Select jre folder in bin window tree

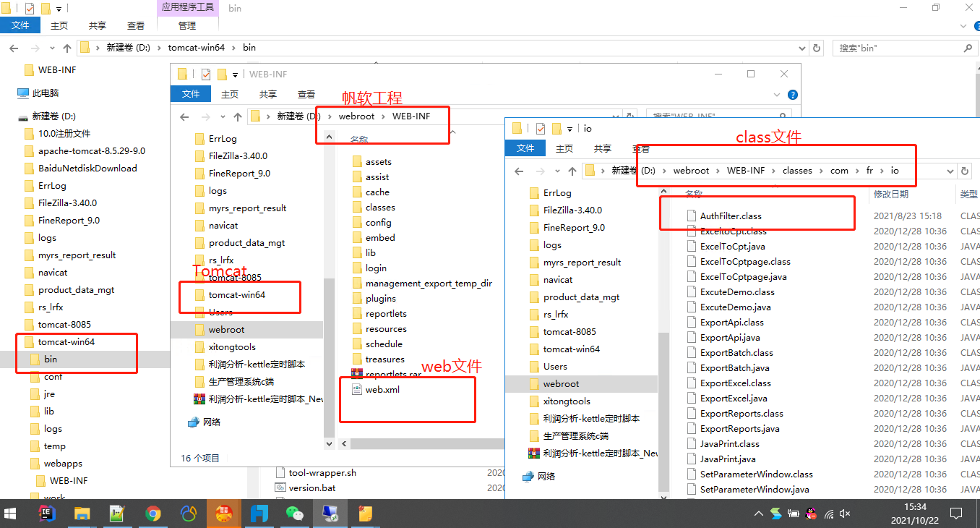coord(49,394)
